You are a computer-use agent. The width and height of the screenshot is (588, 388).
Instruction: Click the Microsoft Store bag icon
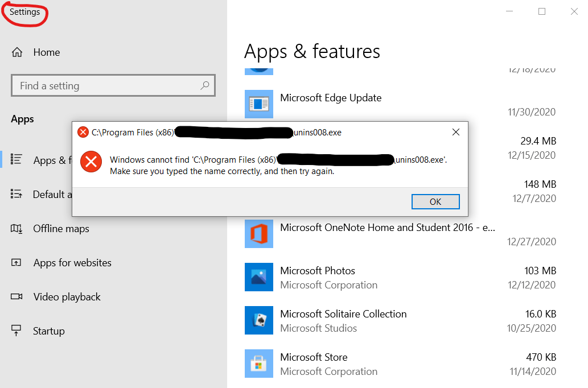point(259,364)
